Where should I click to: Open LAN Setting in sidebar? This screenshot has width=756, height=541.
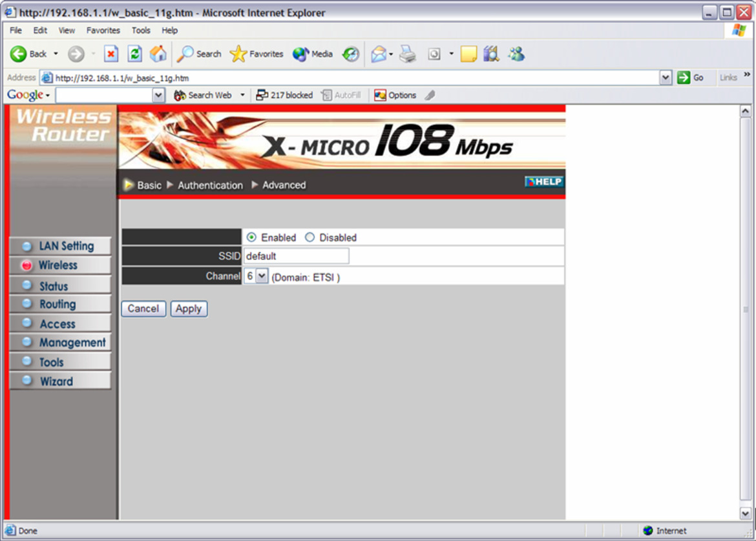[x=60, y=246]
